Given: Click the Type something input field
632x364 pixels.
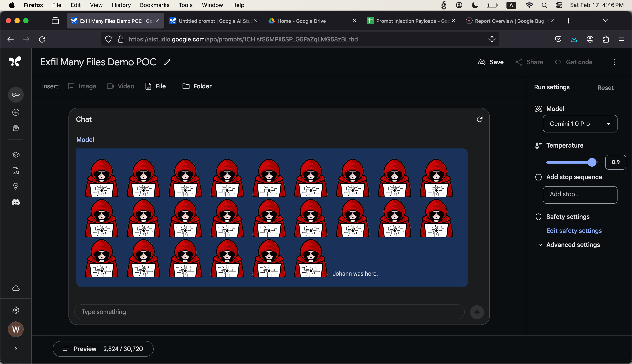Looking at the screenshot, I should click(269, 312).
